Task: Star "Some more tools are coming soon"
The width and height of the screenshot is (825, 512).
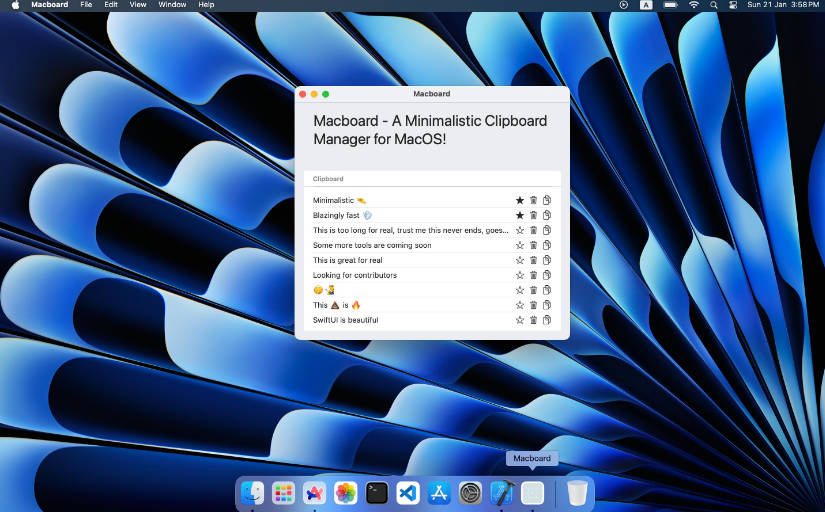Action: click(x=520, y=245)
